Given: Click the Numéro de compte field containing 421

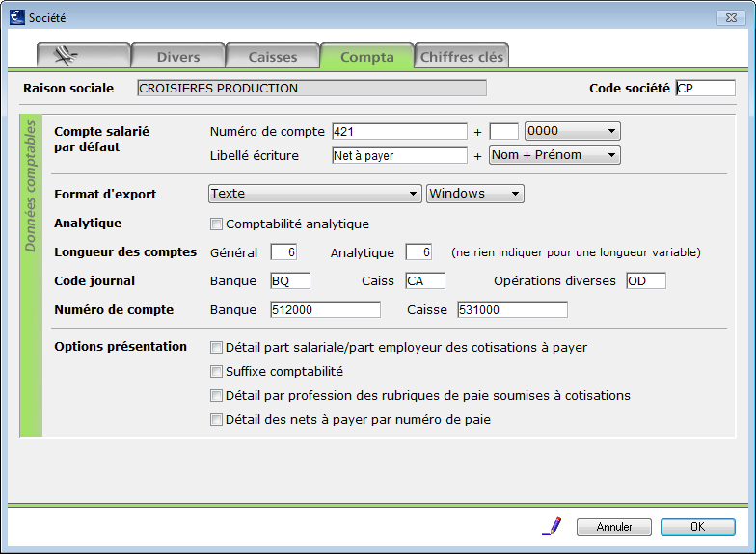Looking at the screenshot, I should point(399,131).
